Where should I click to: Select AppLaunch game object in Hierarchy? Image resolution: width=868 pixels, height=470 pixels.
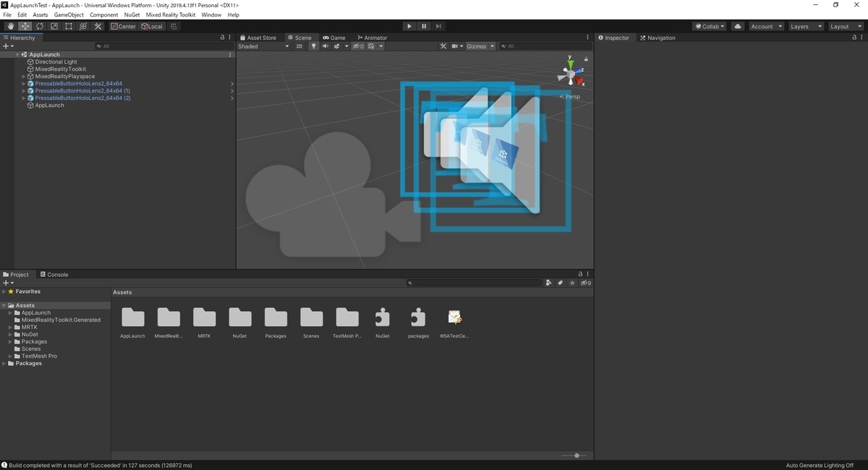coord(49,106)
